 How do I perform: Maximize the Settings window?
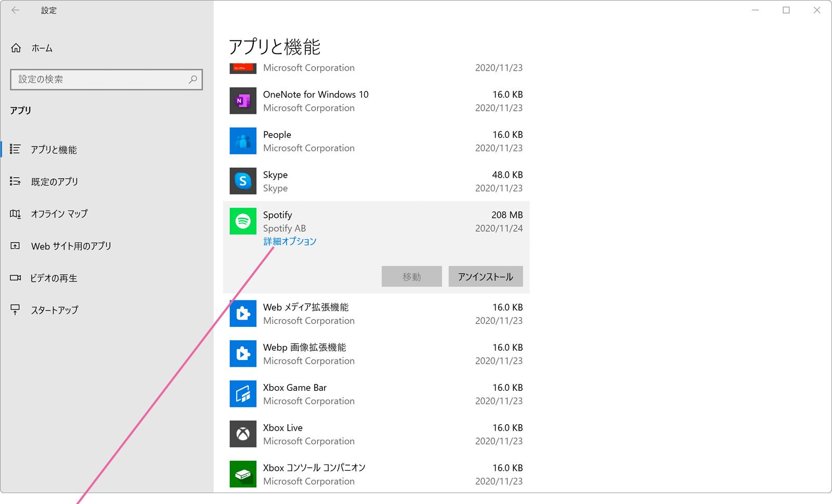click(786, 10)
